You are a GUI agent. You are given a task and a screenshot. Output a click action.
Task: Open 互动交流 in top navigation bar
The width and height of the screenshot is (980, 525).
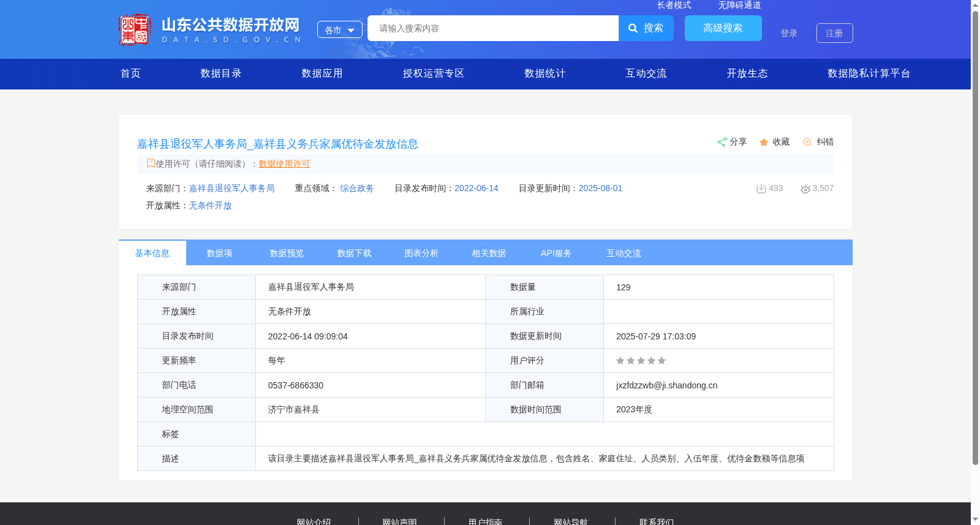(646, 74)
